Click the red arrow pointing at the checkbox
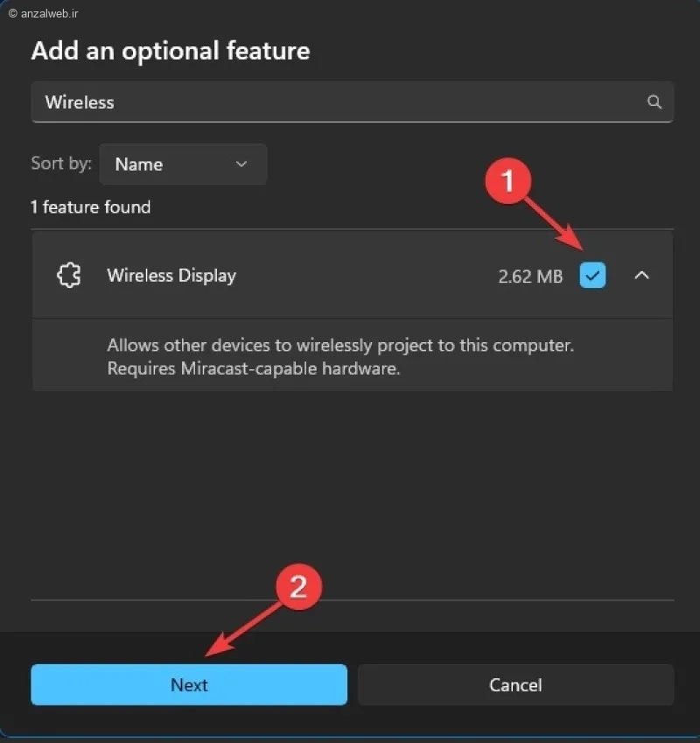700x743 pixels. pyautogui.click(x=554, y=224)
